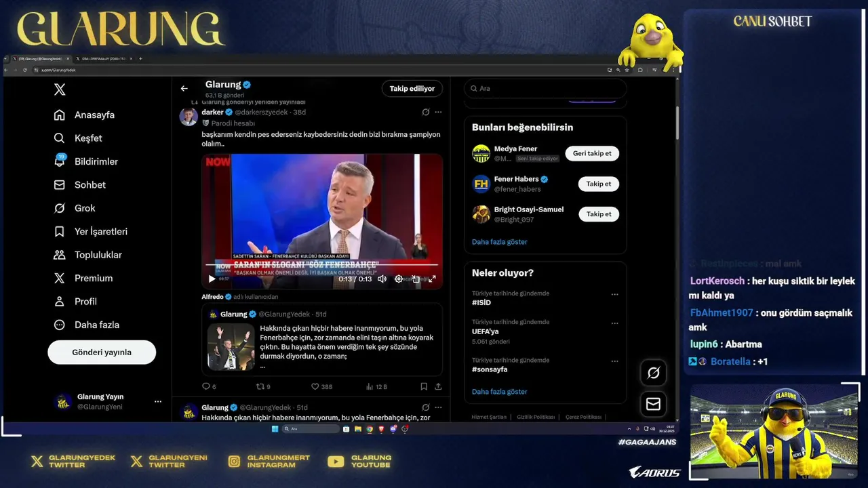Play the Saran video
Screen dimensions: 868x488
(x=212, y=279)
